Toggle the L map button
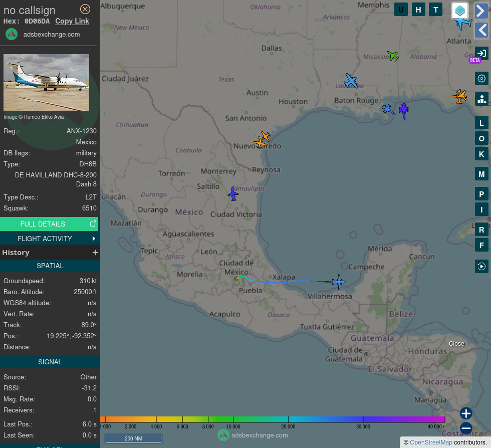Viewport: 491px width, 448px height. click(481, 123)
